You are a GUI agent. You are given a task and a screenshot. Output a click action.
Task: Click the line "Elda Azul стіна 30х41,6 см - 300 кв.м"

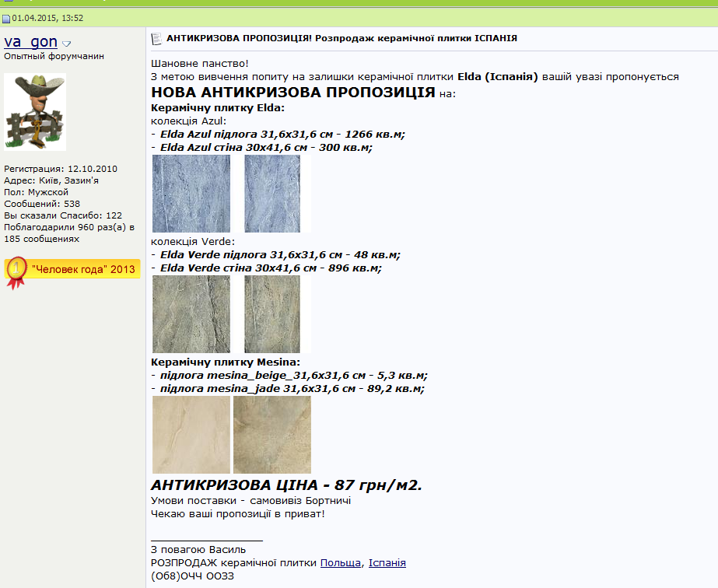click(266, 148)
